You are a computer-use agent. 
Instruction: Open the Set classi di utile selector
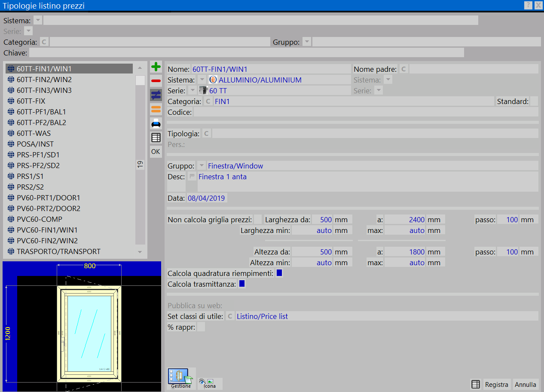pos(230,316)
